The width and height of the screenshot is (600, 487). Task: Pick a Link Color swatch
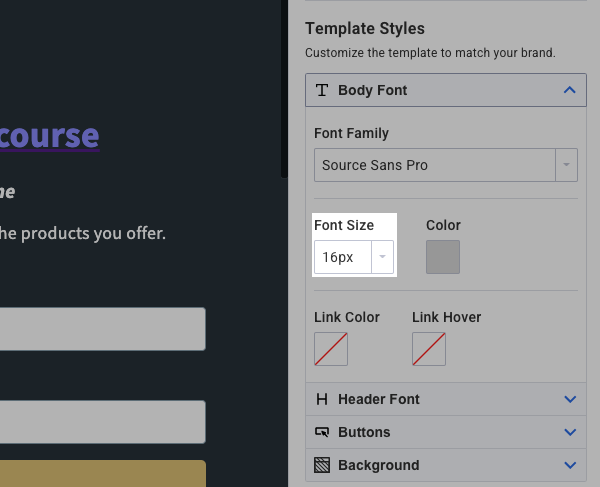[x=331, y=349]
